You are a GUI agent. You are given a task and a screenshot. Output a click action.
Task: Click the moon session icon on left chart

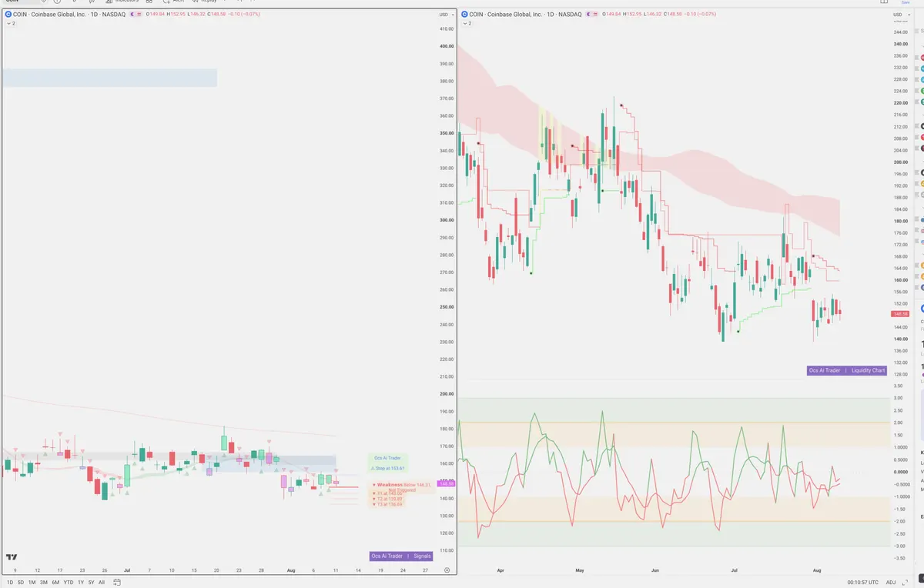[131, 15]
